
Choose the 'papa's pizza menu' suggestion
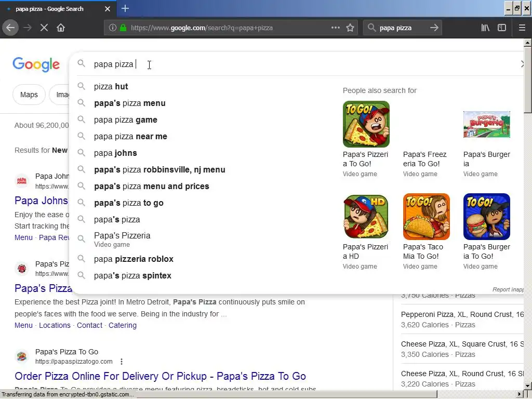click(130, 103)
